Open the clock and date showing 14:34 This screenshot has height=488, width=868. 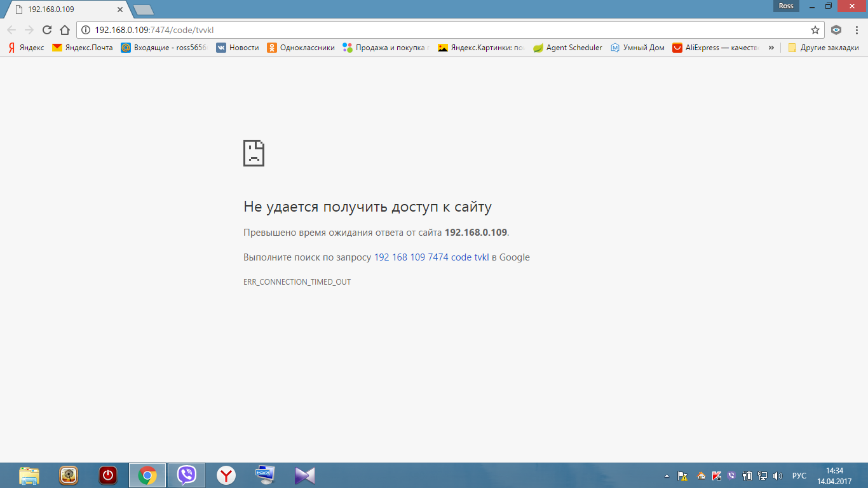(x=834, y=476)
